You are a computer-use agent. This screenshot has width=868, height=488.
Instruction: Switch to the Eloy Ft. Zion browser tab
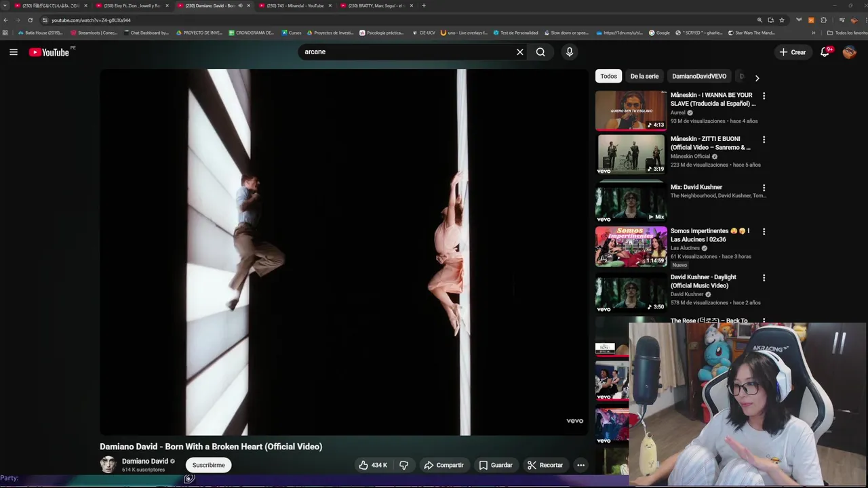131,5
